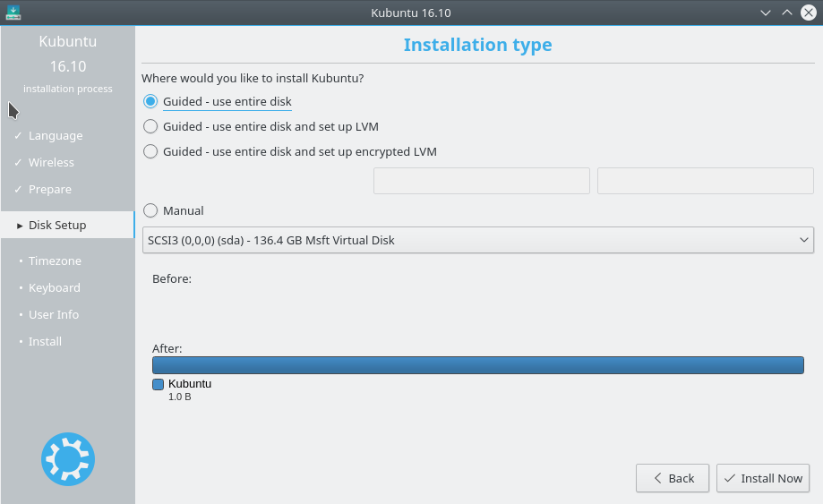Click the Before: label
The image size is (823, 504).
point(172,279)
